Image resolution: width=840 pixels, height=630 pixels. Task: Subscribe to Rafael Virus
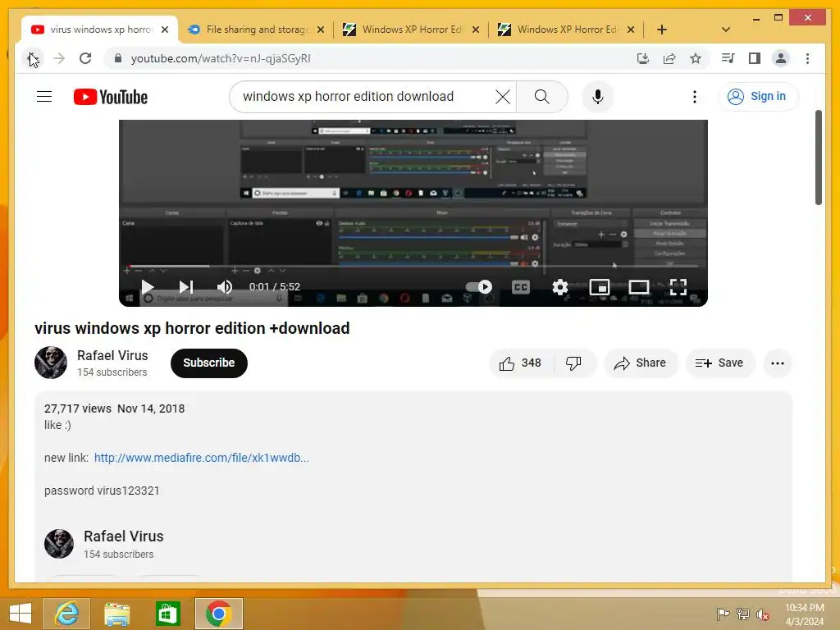[x=209, y=363]
